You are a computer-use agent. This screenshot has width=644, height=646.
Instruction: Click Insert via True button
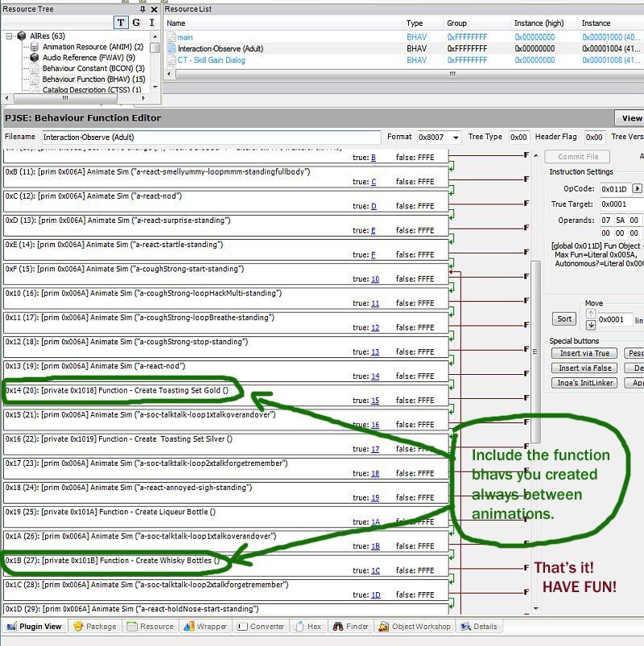click(x=584, y=353)
